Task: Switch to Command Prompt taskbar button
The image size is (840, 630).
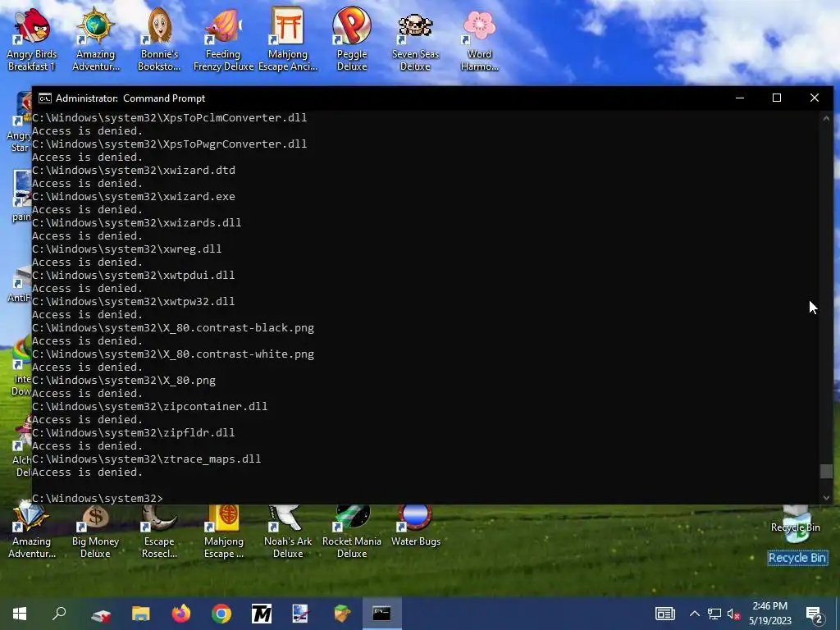Action: click(x=382, y=614)
